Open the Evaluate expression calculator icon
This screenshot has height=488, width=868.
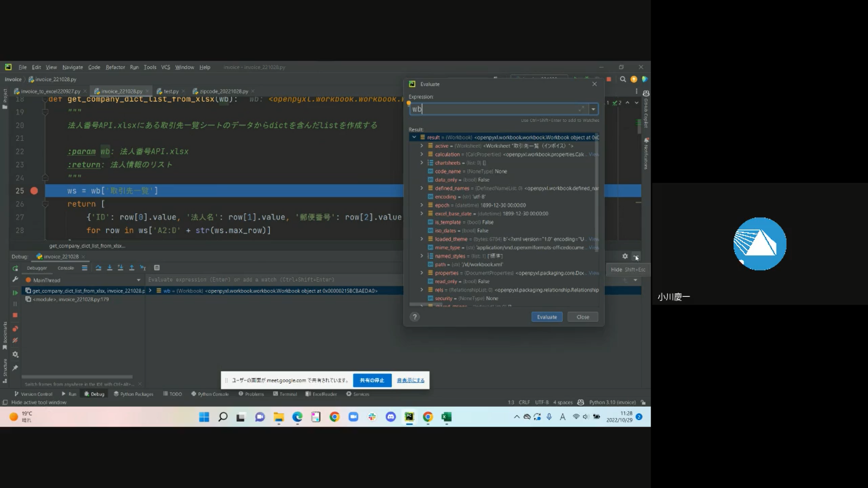click(157, 268)
